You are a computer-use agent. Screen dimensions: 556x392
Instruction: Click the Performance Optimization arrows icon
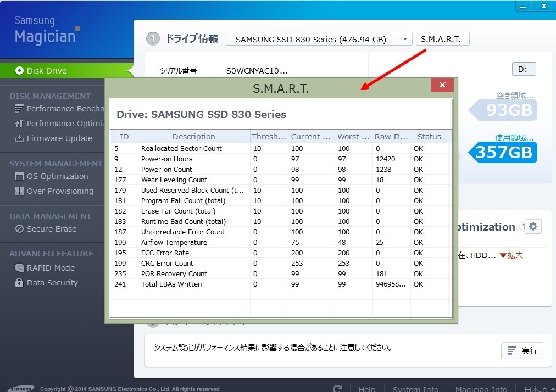[19, 124]
